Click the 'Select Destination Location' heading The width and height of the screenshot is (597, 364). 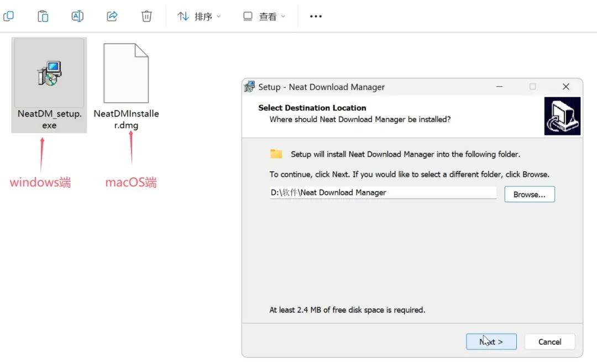click(312, 108)
